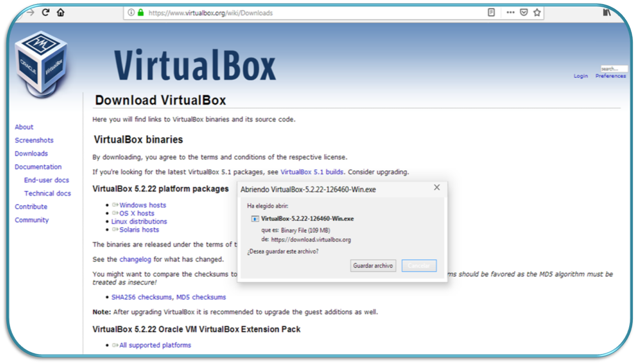
Task: Click the Guardar archivo button
Action: (x=373, y=265)
